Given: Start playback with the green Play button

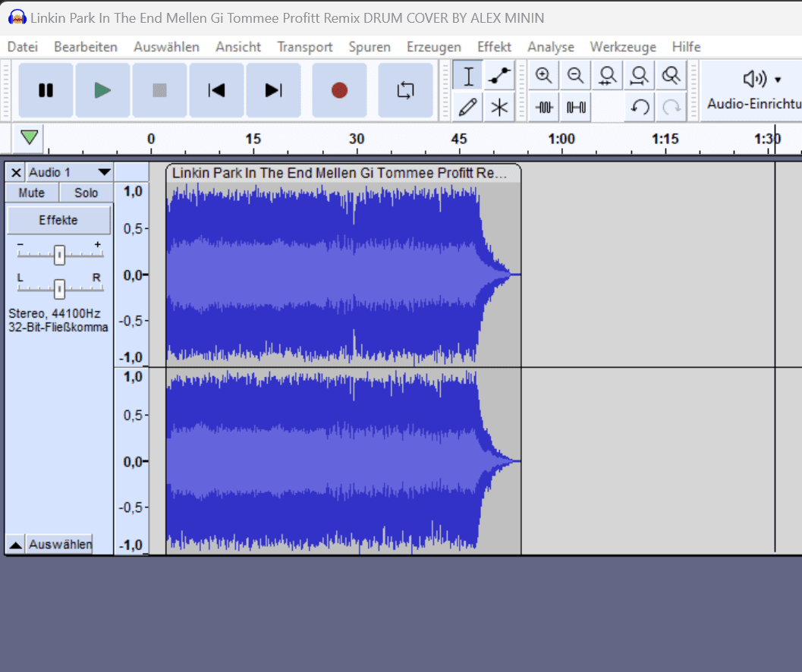Looking at the screenshot, I should (x=102, y=90).
